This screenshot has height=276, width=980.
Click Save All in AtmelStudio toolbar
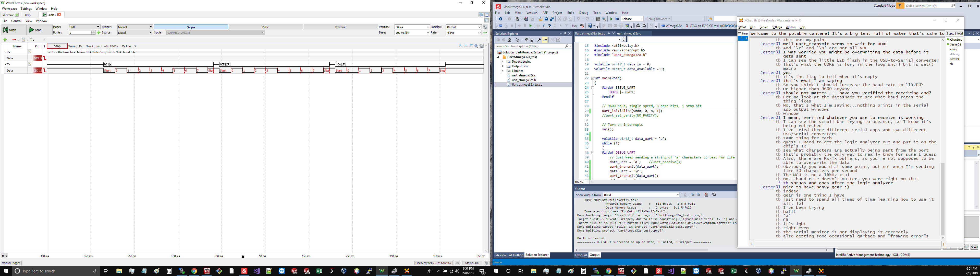pos(552,19)
